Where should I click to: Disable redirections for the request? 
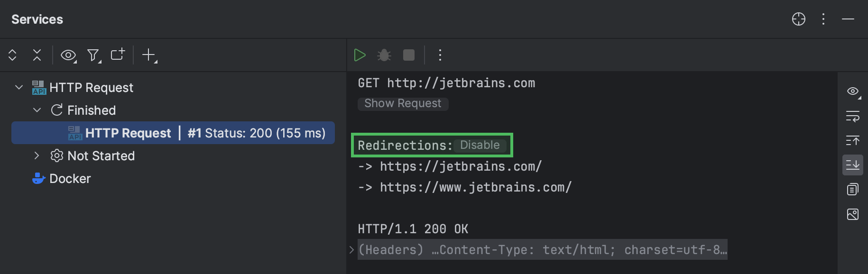(480, 145)
